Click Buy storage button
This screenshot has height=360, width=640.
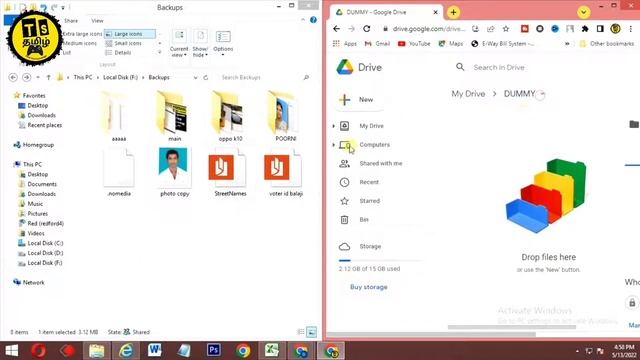tap(369, 287)
